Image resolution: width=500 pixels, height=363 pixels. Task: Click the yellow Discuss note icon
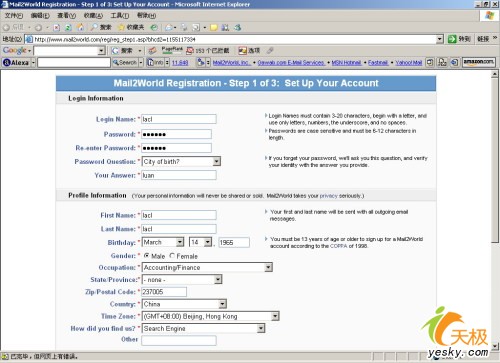pos(214,27)
